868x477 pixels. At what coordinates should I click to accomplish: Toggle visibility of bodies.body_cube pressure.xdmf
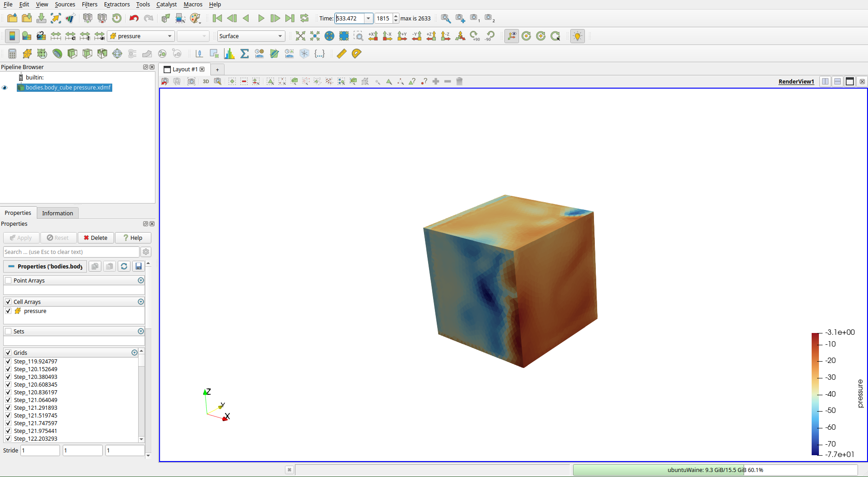click(x=5, y=87)
